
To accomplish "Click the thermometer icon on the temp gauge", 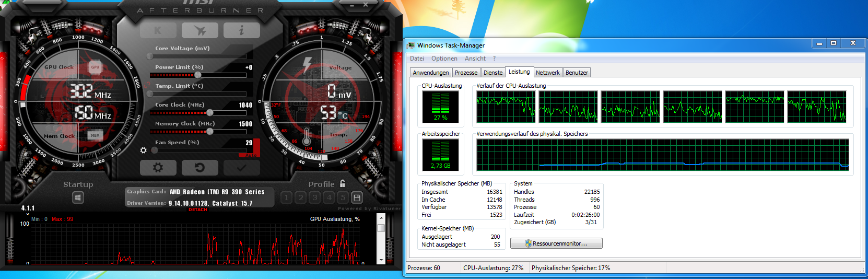I will click(x=307, y=137).
